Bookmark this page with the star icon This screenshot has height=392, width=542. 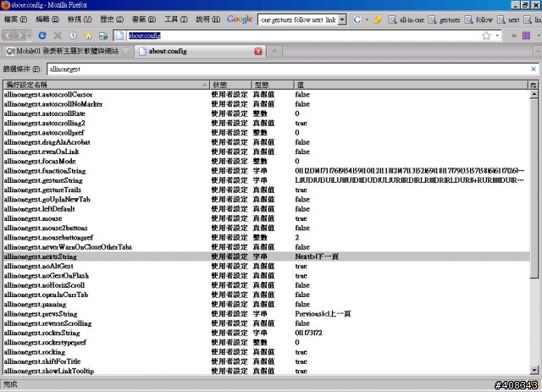[x=486, y=36]
